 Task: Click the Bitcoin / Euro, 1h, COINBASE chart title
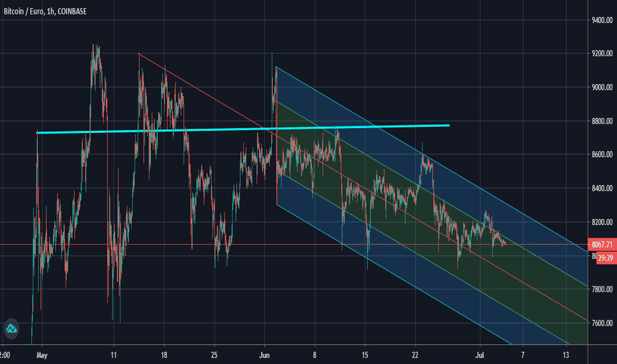pyautogui.click(x=45, y=11)
